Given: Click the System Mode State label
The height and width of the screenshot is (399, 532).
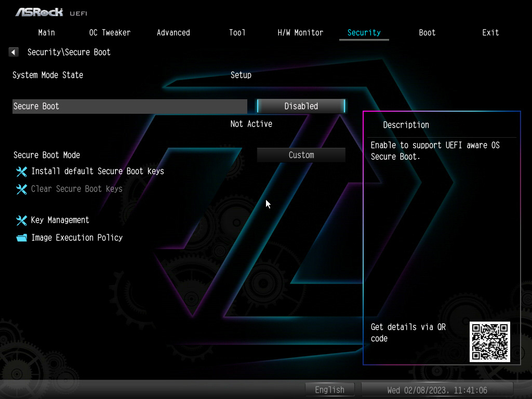Looking at the screenshot, I should tap(48, 75).
